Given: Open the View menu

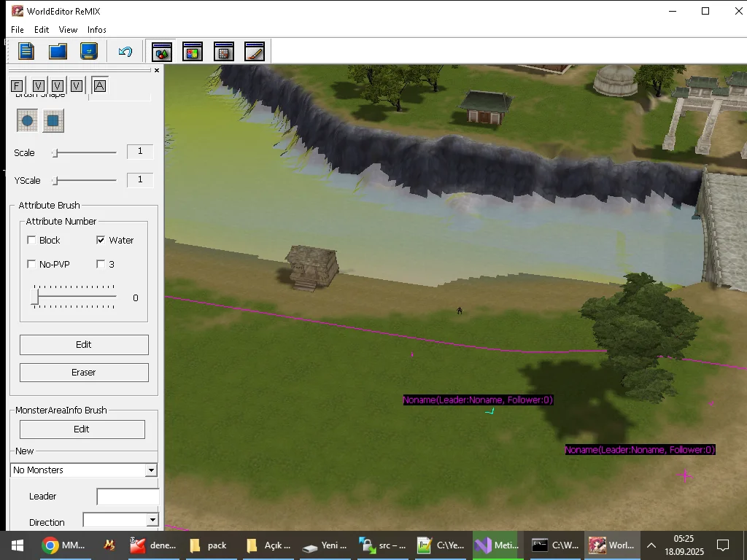Looking at the screenshot, I should pos(68,30).
